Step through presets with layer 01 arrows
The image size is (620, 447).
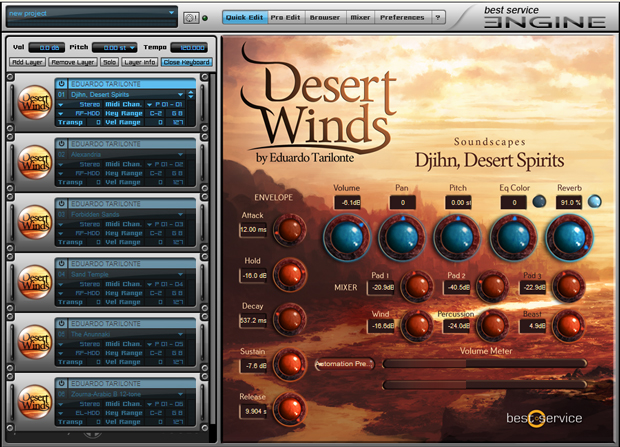pos(191,95)
